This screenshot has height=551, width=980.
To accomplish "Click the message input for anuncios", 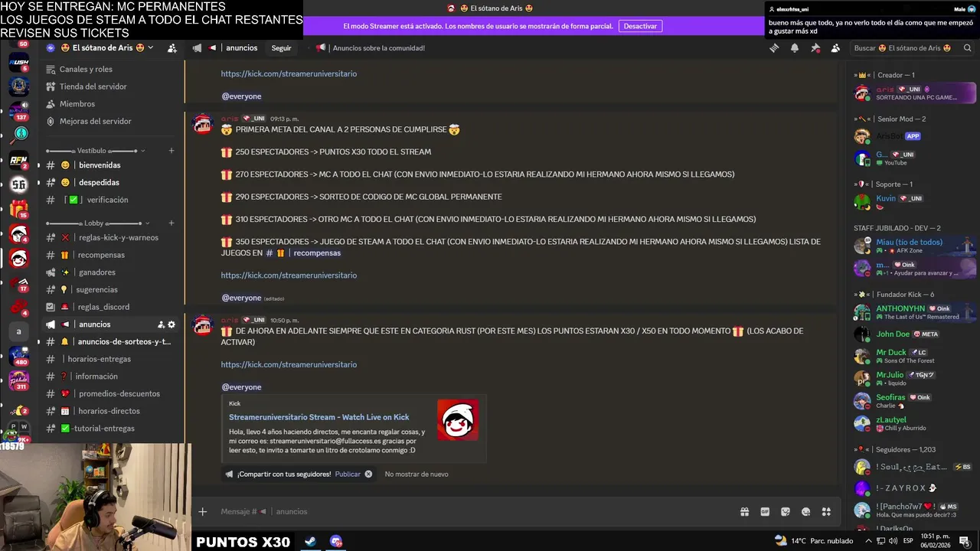I will click(x=475, y=511).
